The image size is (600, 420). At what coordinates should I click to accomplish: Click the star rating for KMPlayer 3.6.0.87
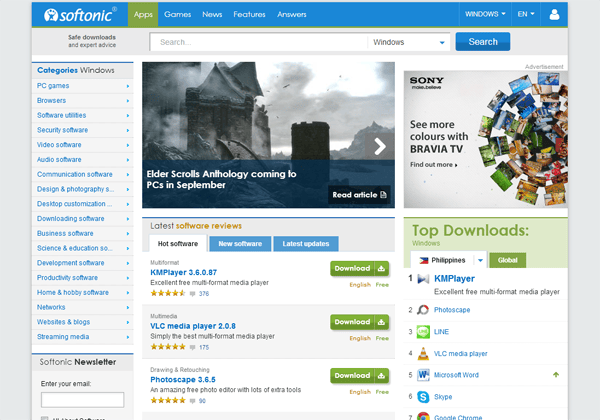[x=168, y=293]
